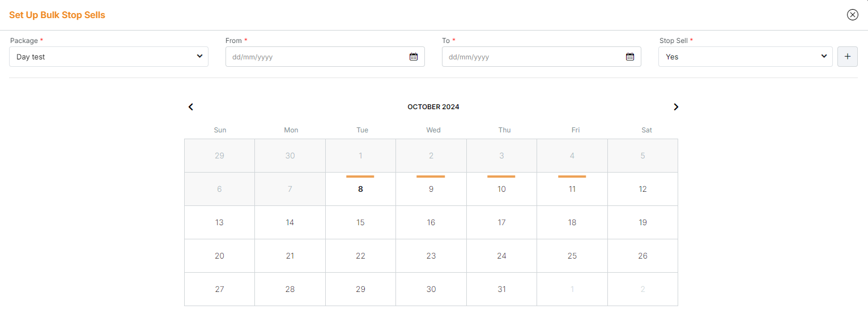Open the To date calendar picker icon
Image resolution: width=868 pixels, height=318 pixels.
coord(630,57)
